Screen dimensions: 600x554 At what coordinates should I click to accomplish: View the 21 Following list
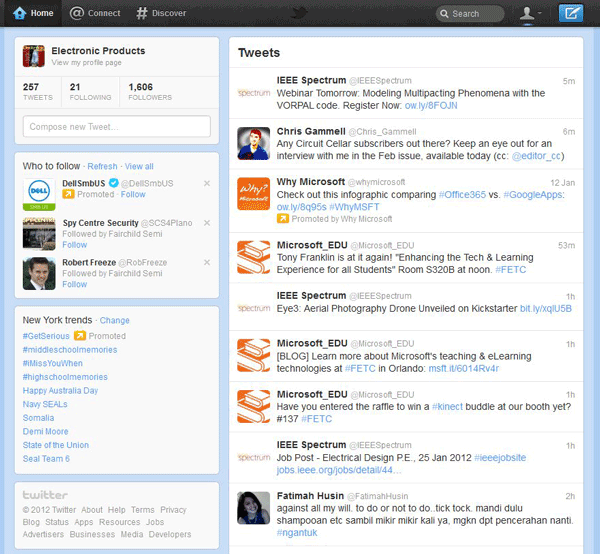click(90, 92)
